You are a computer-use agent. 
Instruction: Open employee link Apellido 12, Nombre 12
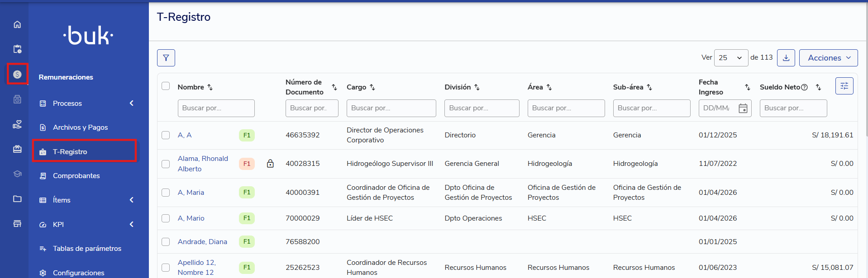197,268
